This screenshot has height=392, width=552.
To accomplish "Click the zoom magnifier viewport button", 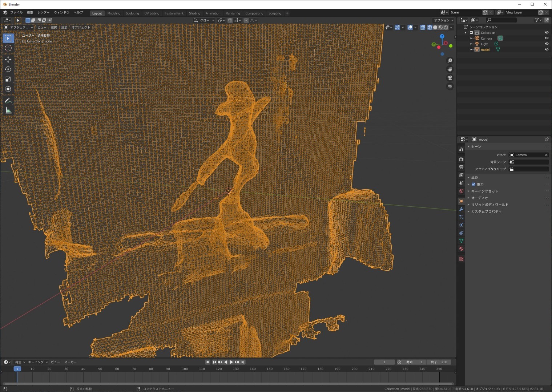I will point(450,61).
